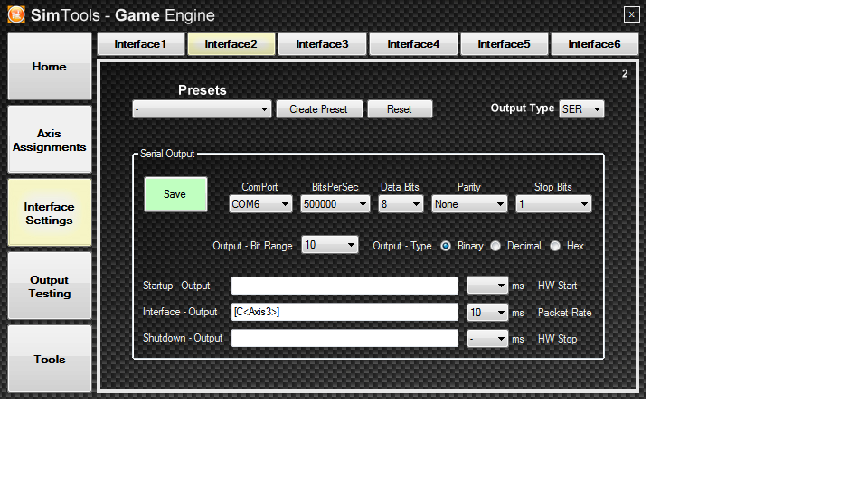Switch to Interface3 tab
The height and width of the screenshot is (488, 868).
pyautogui.click(x=322, y=44)
